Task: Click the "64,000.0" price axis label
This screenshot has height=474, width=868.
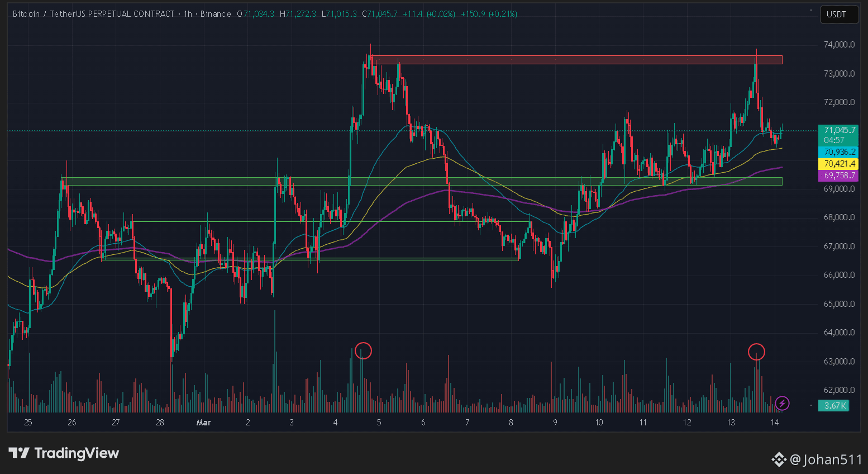Action: (839, 333)
